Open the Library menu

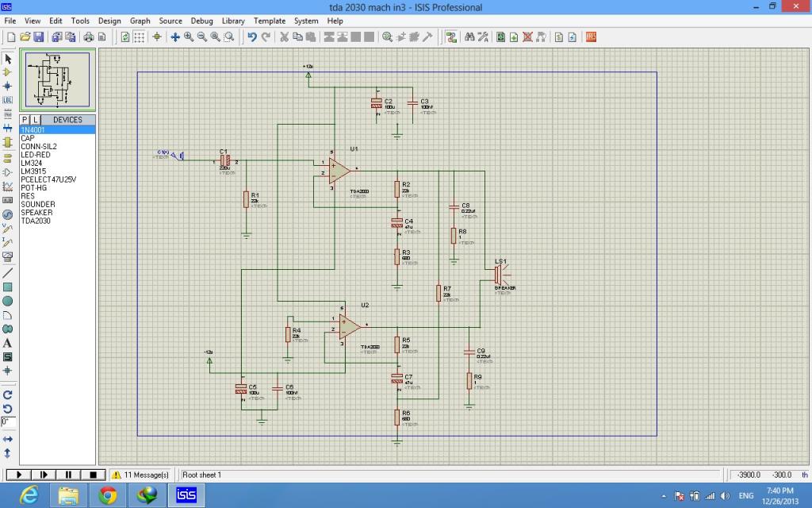tap(233, 21)
